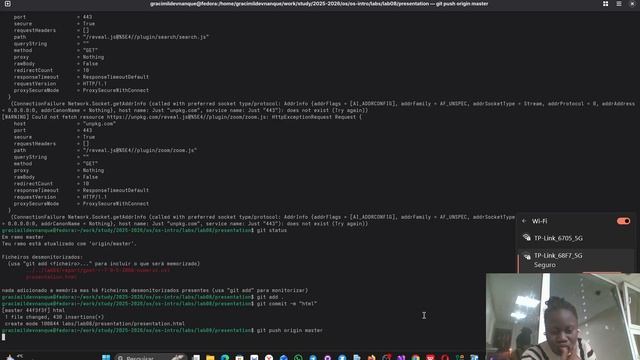
Task: Close the terminal window
Action: [x=632, y=4]
